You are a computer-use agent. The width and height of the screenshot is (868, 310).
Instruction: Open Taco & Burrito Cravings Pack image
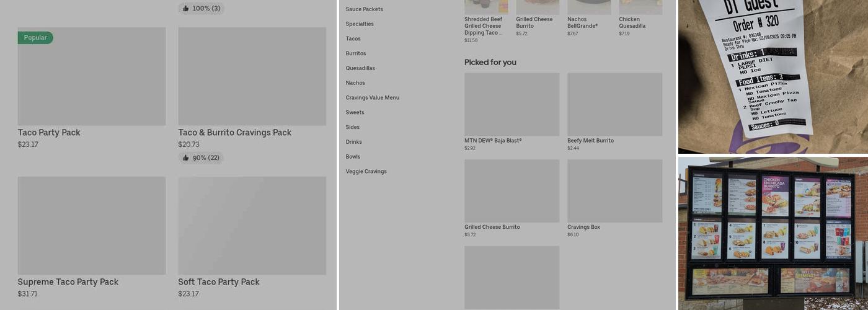click(x=252, y=76)
